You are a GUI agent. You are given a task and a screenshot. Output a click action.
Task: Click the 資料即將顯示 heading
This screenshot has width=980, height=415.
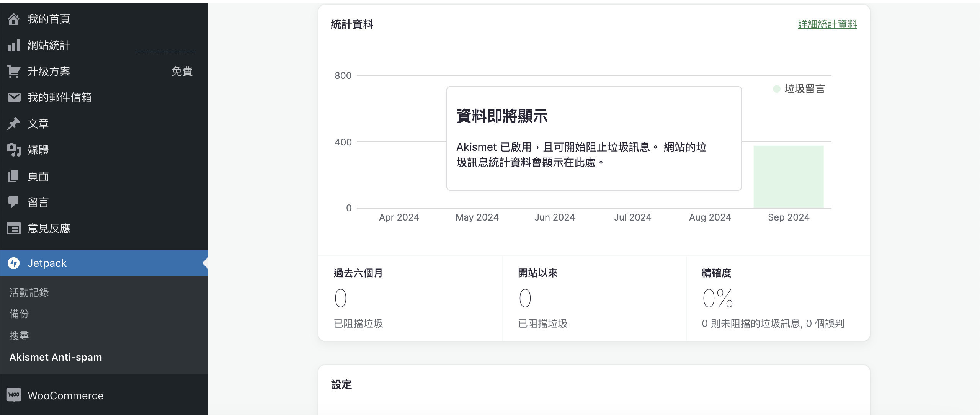(x=502, y=116)
